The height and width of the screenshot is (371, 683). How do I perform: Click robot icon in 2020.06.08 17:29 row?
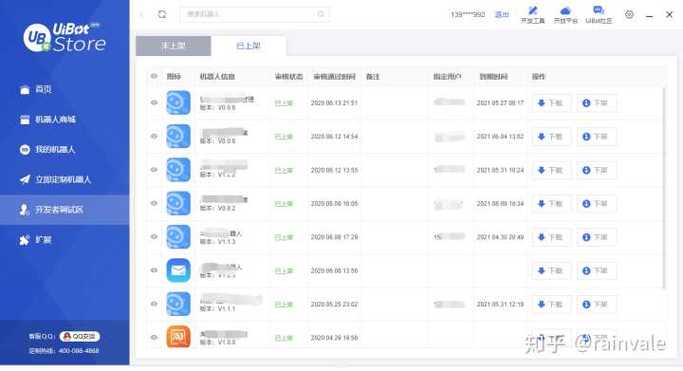tap(179, 237)
